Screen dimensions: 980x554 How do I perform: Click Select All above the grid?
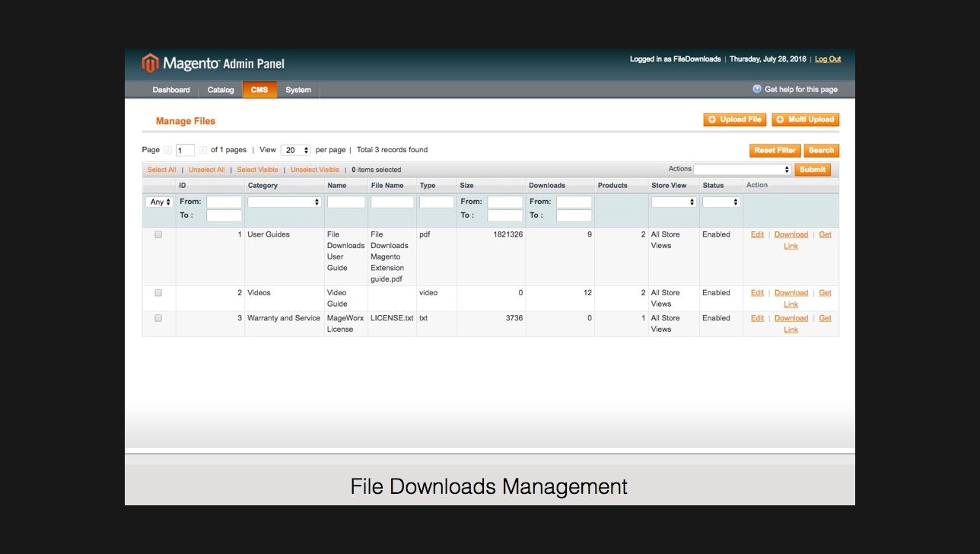[x=161, y=169]
